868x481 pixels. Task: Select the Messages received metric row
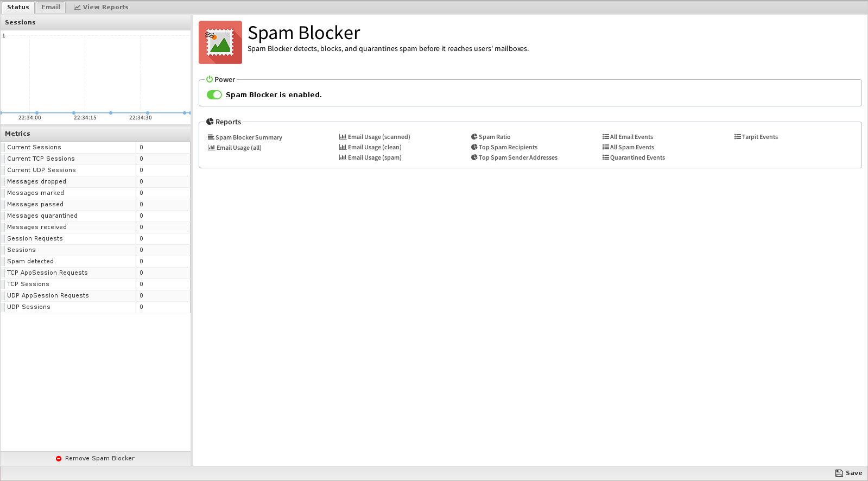point(96,227)
